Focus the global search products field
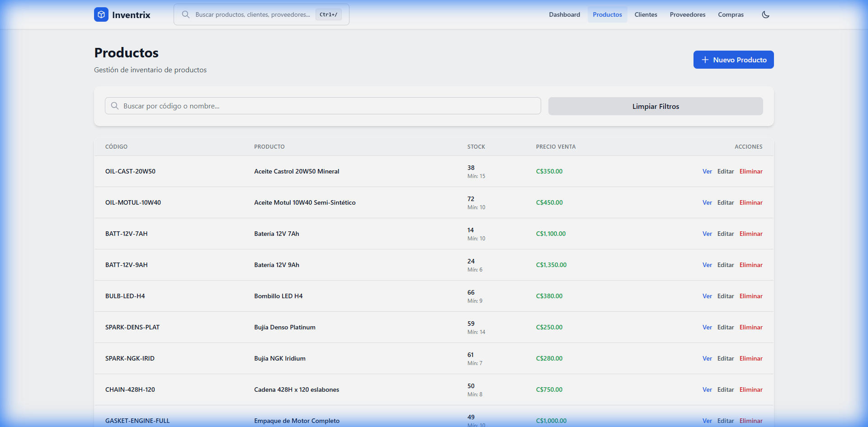 point(252,14)
